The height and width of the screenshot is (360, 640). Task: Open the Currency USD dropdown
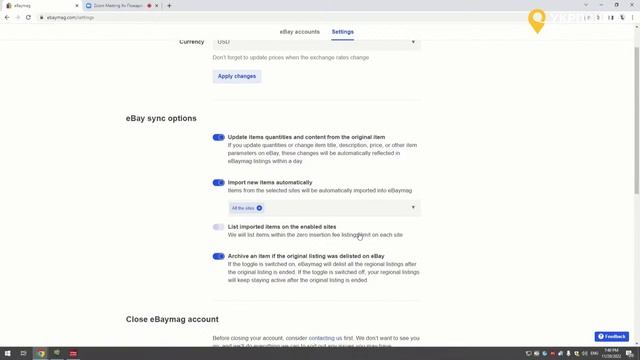tap(316, 42)
